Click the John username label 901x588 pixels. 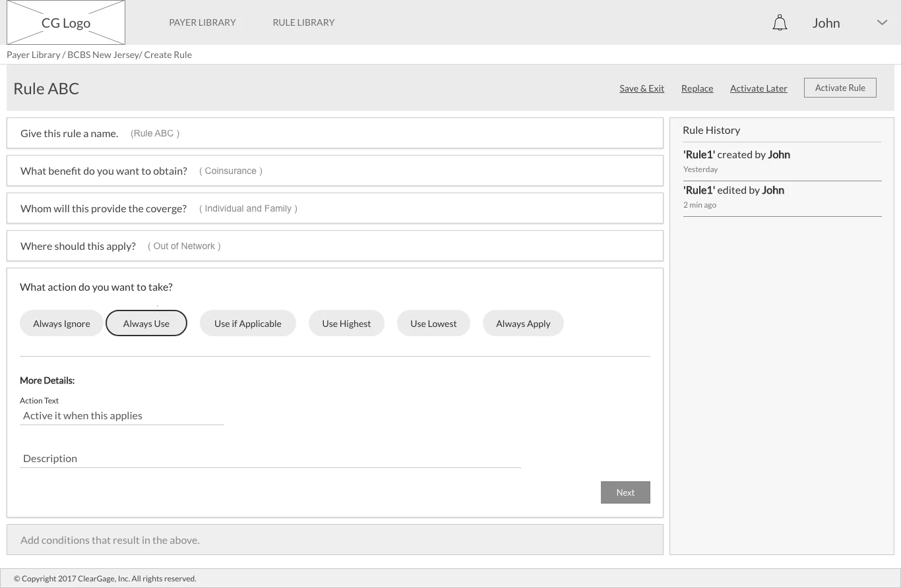tap(826, 23)
